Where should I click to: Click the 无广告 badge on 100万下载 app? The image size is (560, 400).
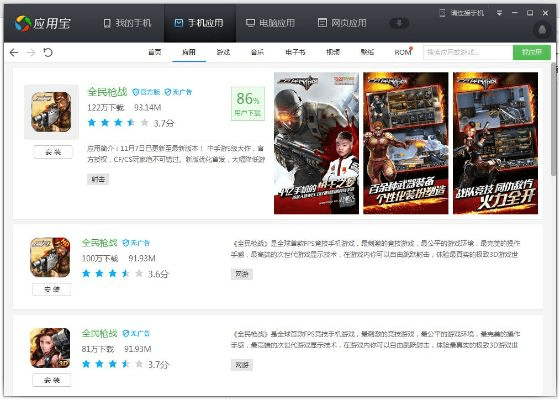136,243
